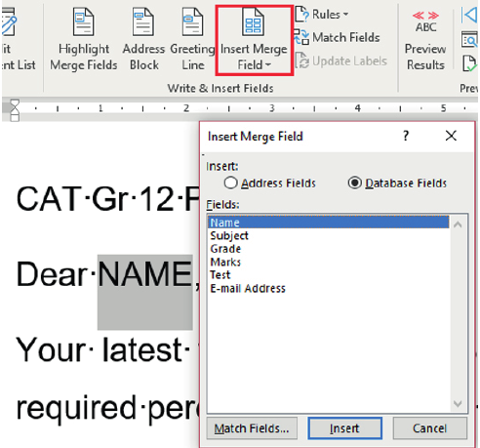Go to first record arrow icon

pos(469,15)
